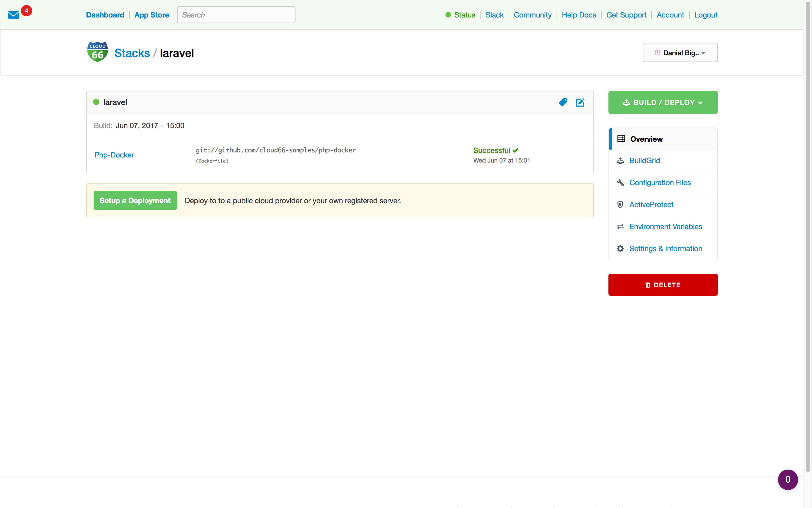Open the App Store menu item
812x508 pixels.
(152, 15)
